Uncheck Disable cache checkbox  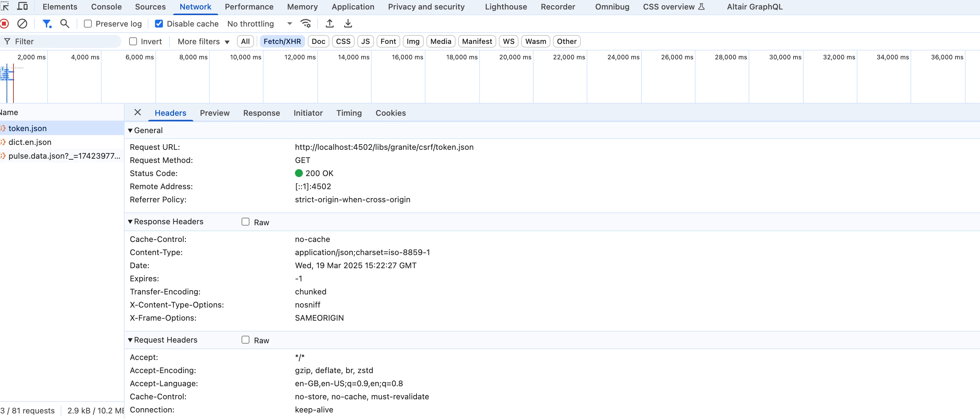point(159,24)
